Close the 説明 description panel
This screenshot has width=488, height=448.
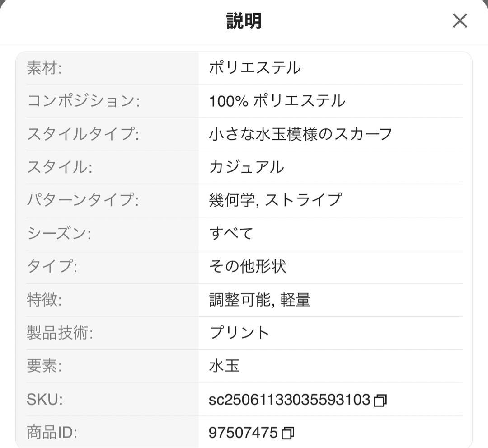pyautogui.click(x=460, y=20)
